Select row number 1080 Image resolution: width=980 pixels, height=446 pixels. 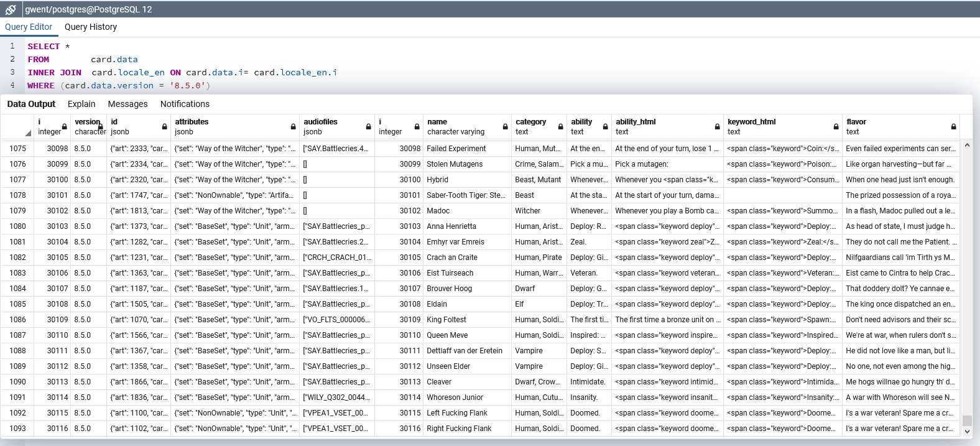coord(17,226)
